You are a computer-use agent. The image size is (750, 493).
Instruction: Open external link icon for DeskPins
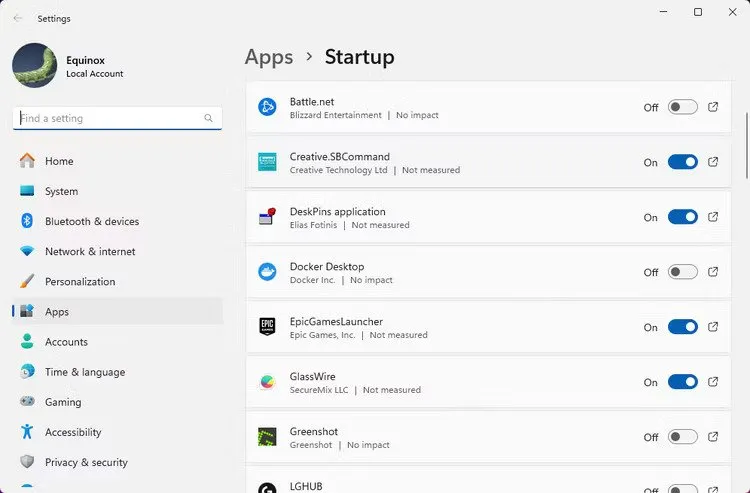tap(713, 217)
